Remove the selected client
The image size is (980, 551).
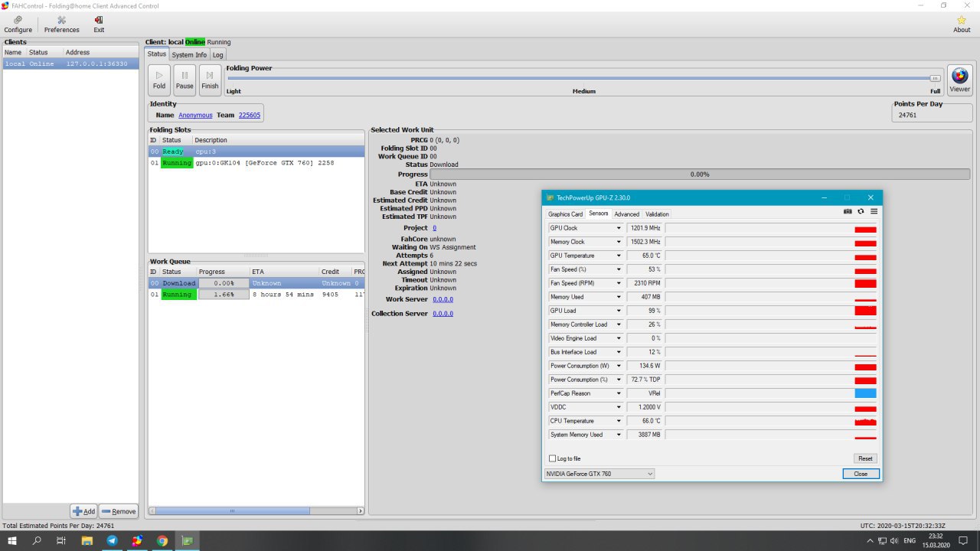point(118,511)
